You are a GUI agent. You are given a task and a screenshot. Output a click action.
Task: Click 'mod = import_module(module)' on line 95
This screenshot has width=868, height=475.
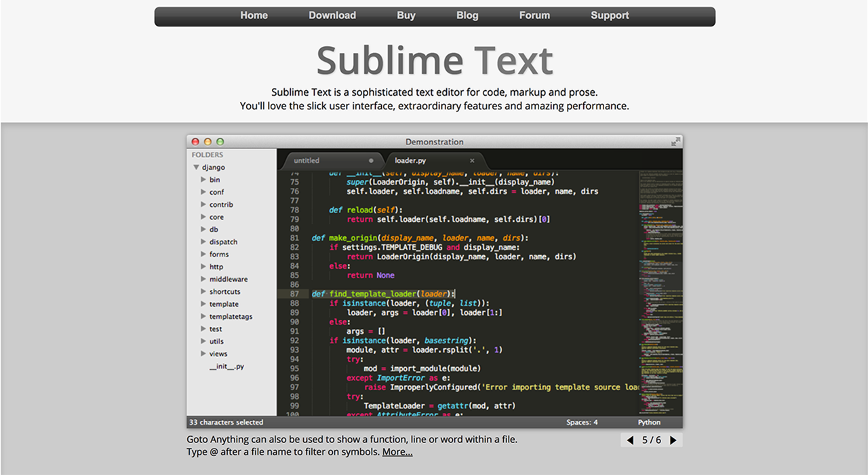click(422, 368)
